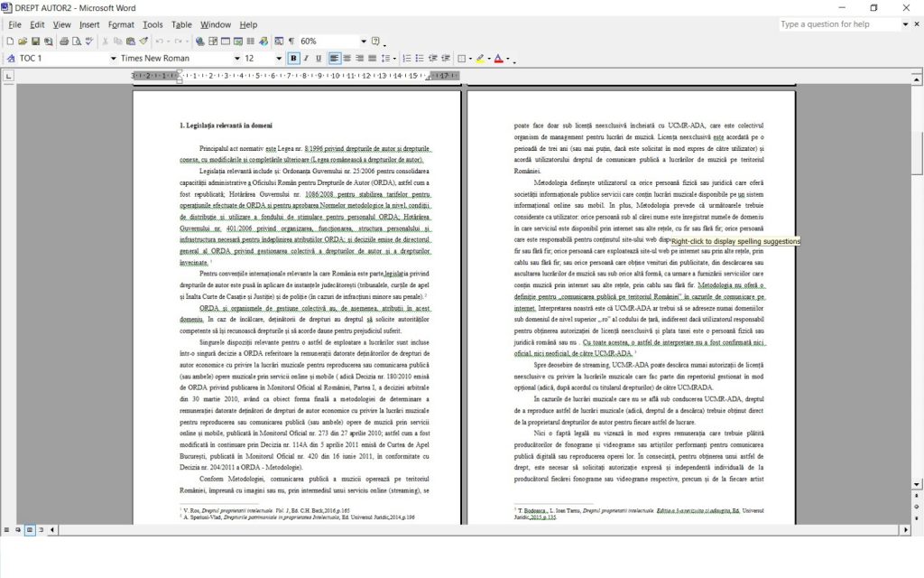
Task: Center-align the paragraph text
Action: (347, 59)
